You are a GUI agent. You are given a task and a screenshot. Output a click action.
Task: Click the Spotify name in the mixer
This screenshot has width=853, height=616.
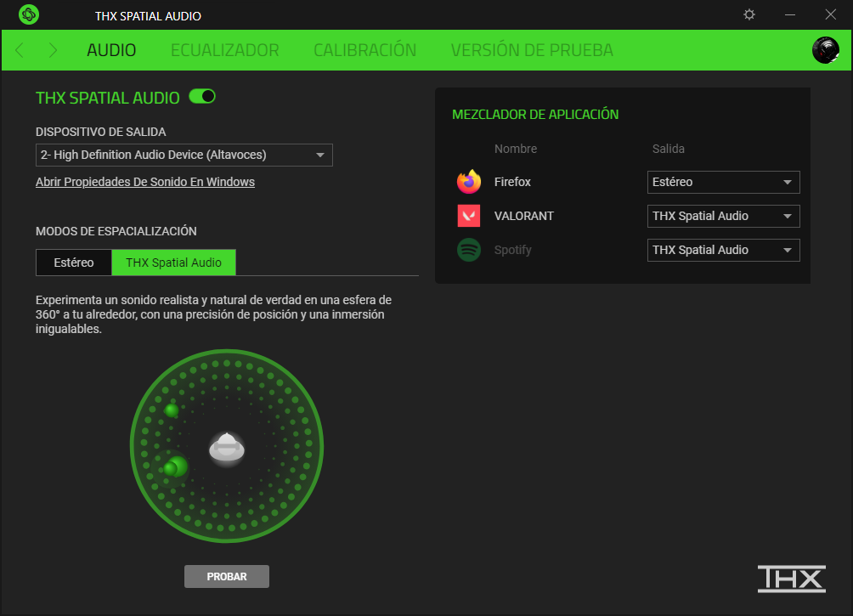pyautogui.click(x=512, y=251)
